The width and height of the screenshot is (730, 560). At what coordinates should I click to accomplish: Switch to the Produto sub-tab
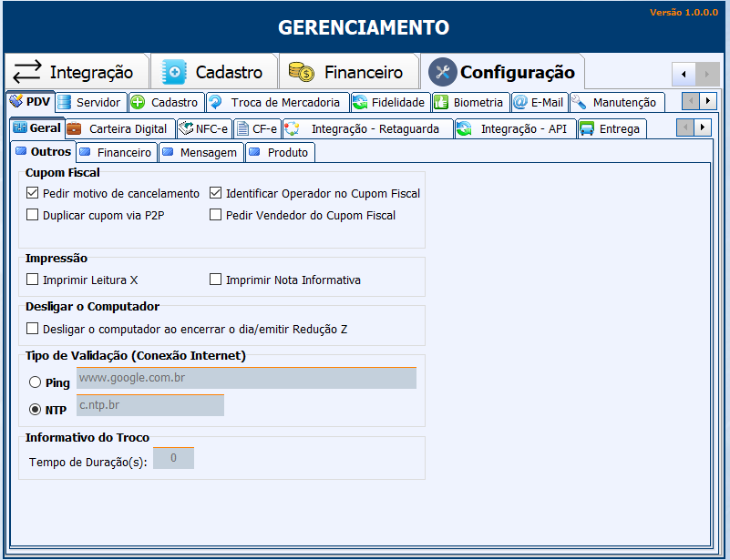tap(280, 152)
